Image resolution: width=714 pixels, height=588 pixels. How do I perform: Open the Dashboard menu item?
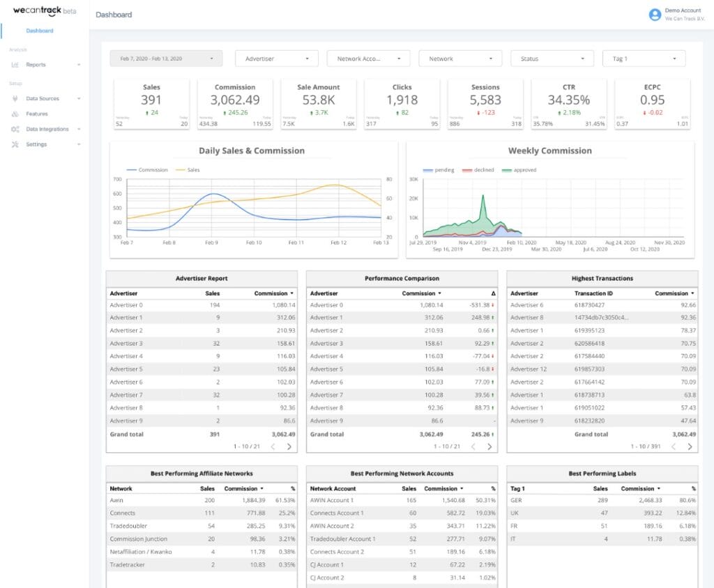point(40,31)
